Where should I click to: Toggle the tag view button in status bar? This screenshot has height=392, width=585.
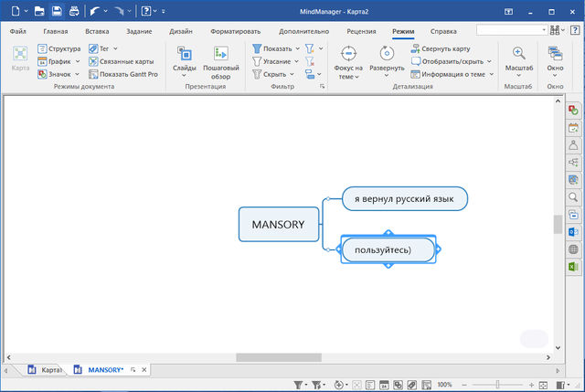pos(412,385)
